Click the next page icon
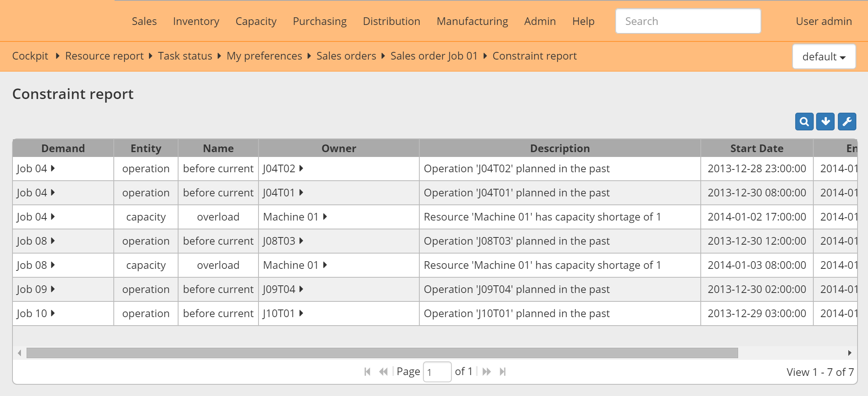Image resolution: width=868 pixels, height=396 pixels. pos(487,371)
